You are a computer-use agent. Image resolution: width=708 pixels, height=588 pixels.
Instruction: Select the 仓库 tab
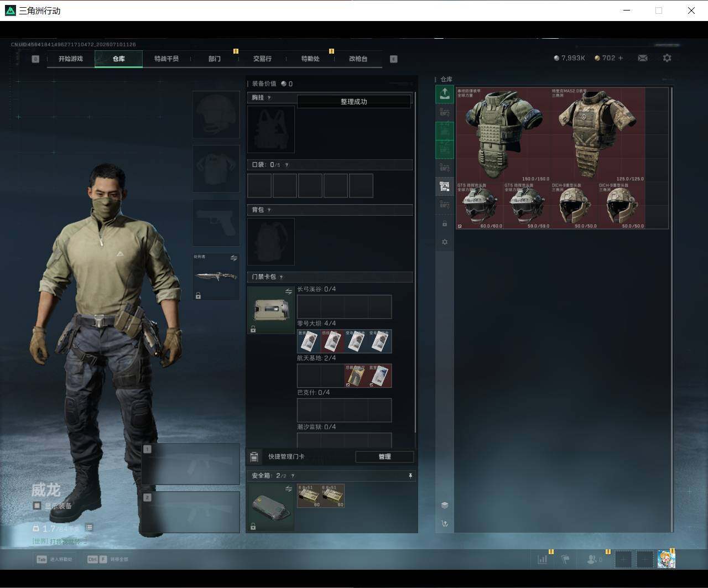[119, 59]
